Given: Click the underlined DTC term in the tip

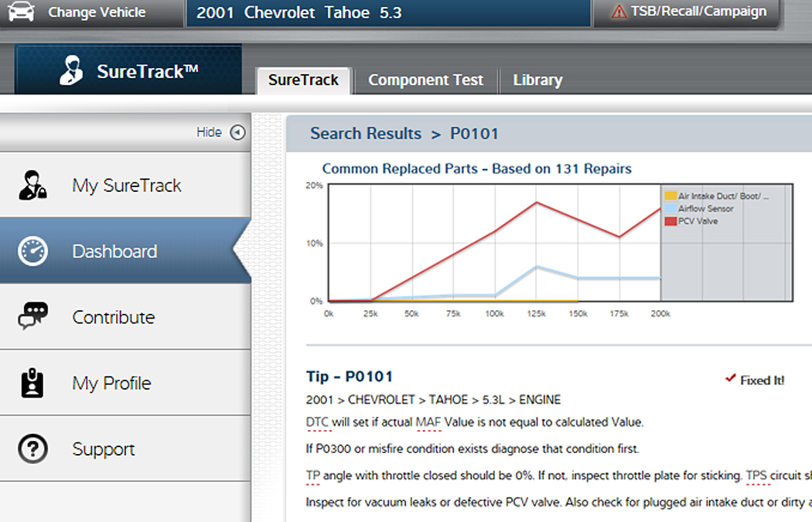Looking at the screenshot, I should [317, 422].
